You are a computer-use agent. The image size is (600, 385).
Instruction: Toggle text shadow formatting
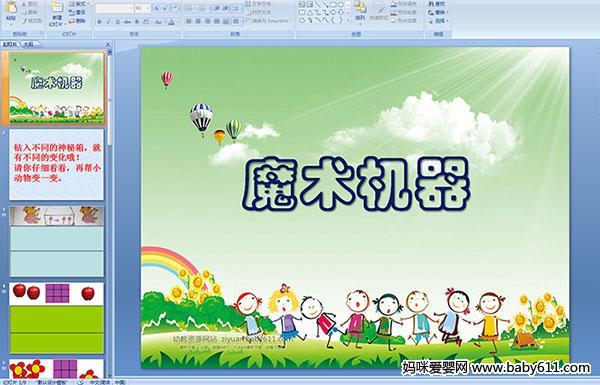[137, 22]
